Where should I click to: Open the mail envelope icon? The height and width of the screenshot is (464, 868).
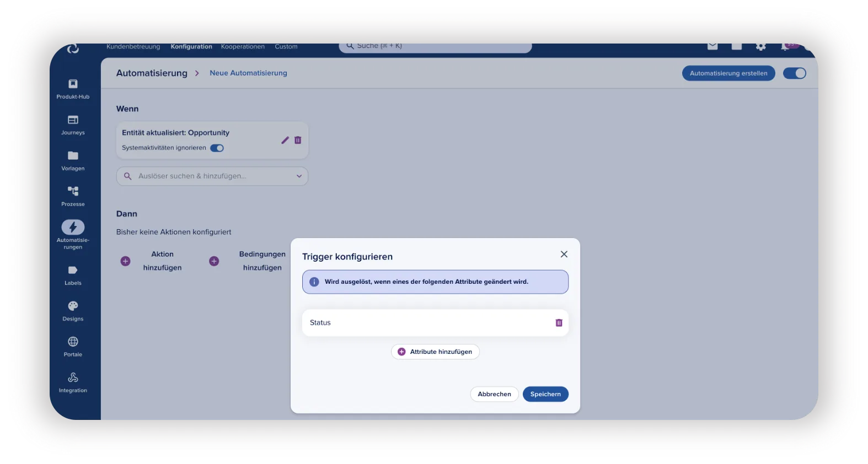[712, 46]
